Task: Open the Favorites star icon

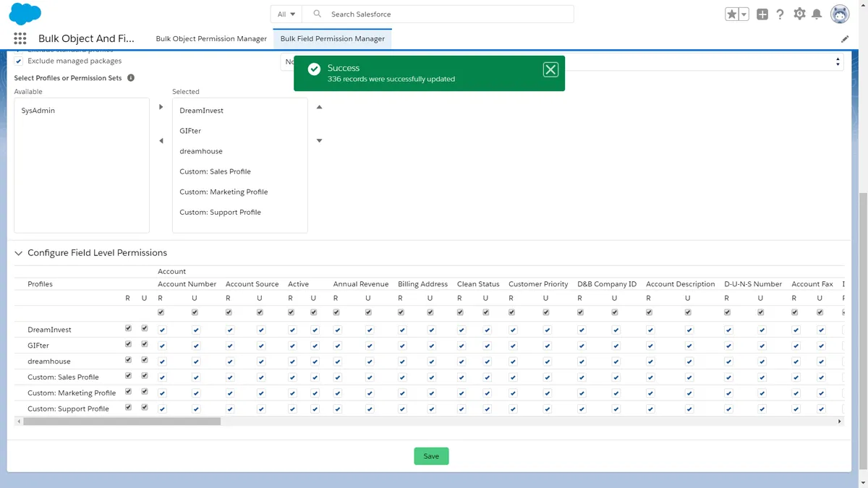Action: (732, 14)
